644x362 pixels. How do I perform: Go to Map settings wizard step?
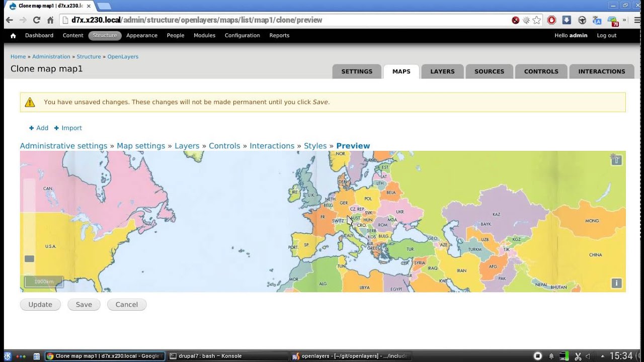(141, 146)
